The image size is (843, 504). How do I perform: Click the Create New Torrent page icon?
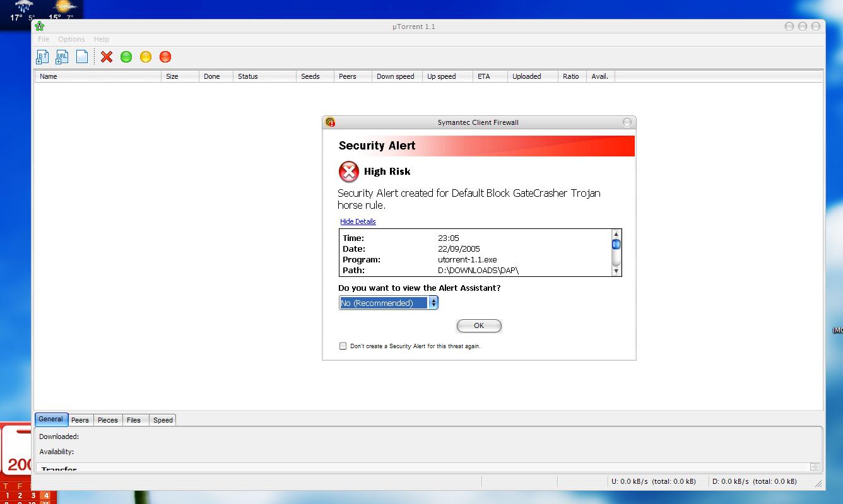coord(82,57)
